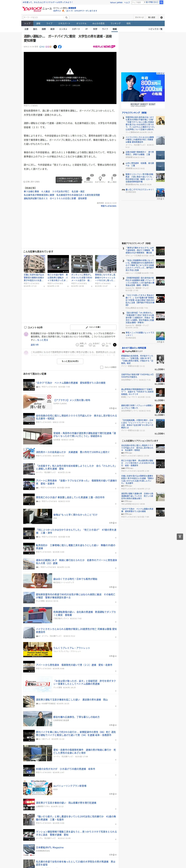Share first comment on X
The width and height of the screenshot is (186, 868).
pyautogui.click(x=115, y=345)
